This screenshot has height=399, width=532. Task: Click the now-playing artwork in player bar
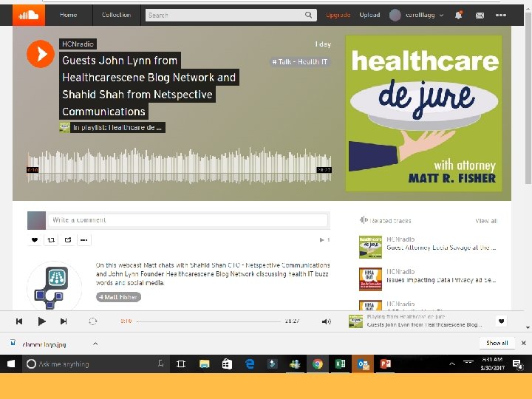pyautogui.click(x=355, y=321)
